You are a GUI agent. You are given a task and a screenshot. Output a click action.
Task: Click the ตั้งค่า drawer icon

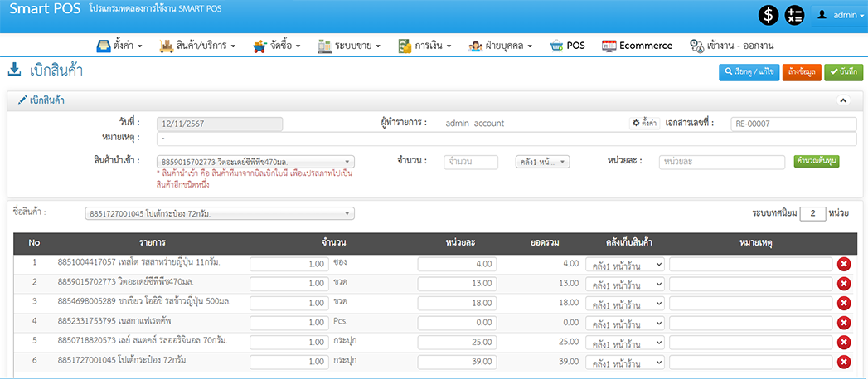104,46
